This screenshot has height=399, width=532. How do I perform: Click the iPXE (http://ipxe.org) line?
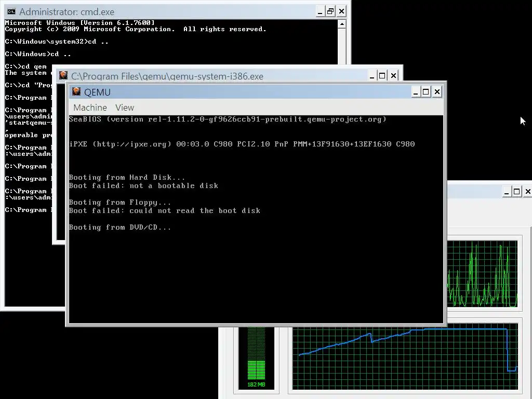[x=242, y=144]
